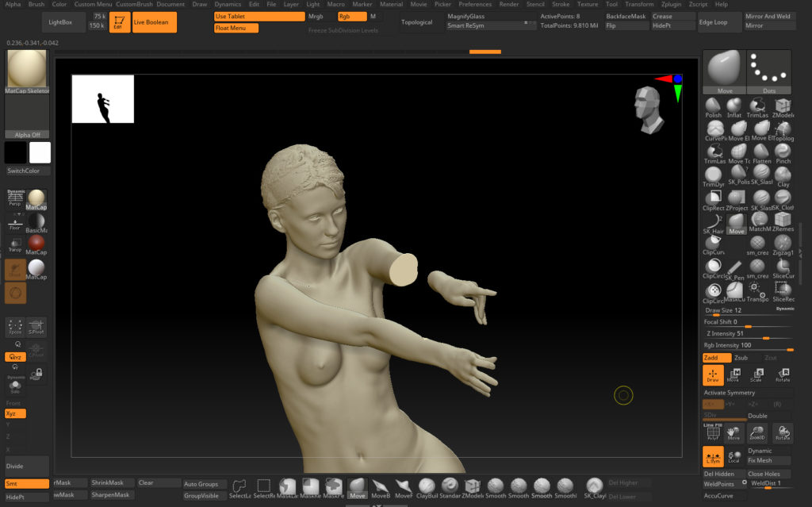Toggle the Live Boolean mode

tap(155, 22)
